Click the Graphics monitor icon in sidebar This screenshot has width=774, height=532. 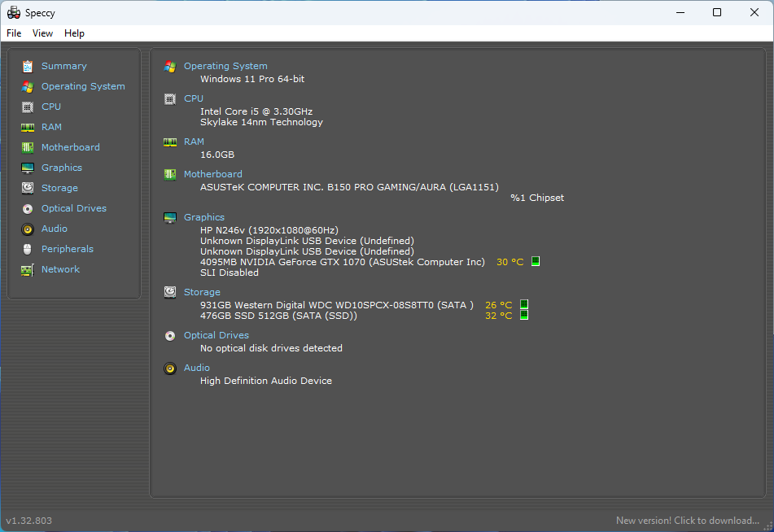coord(28,168)
